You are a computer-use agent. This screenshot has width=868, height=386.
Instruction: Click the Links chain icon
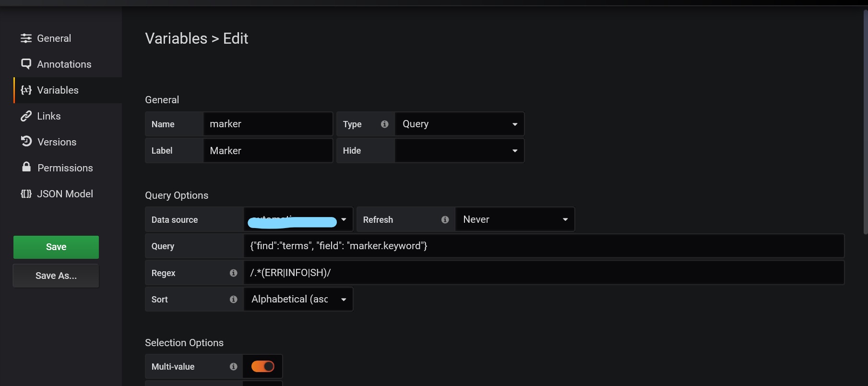point(26,116)
